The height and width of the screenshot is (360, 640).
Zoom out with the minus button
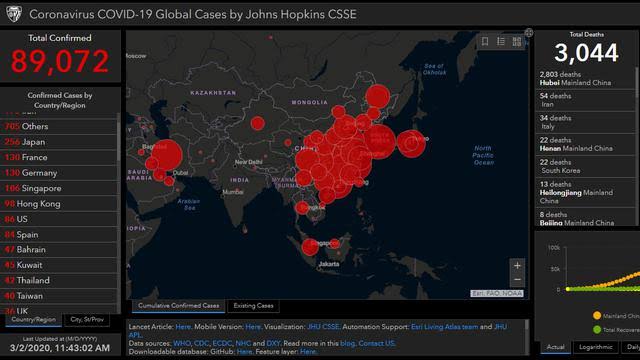tap(517, 280)
